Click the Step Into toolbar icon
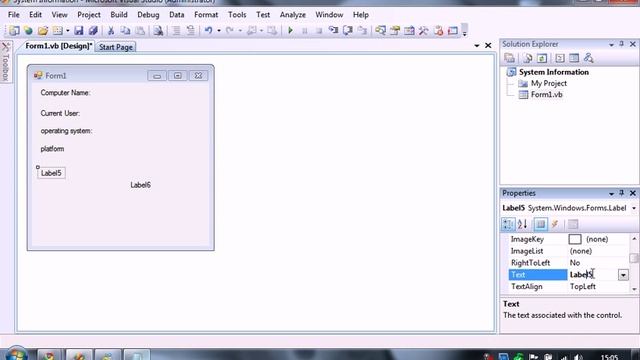The image size is (640, 360). pyautogui.click(x=333, y=31)
